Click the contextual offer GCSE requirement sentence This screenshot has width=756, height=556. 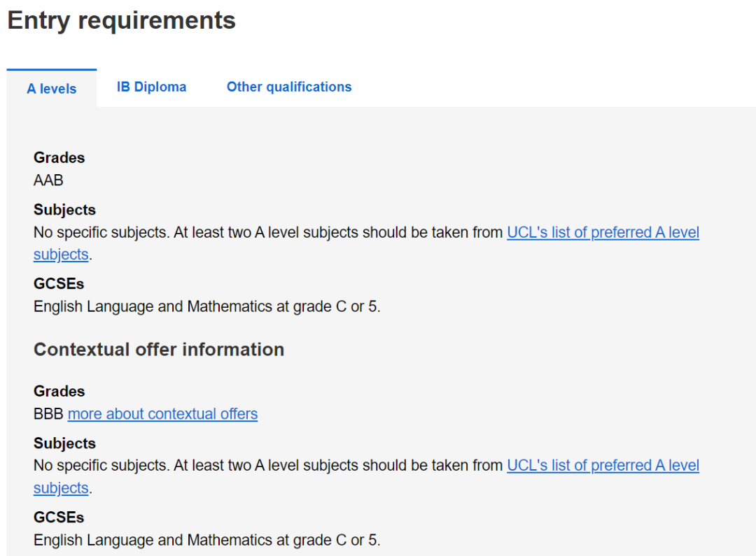pyautogui.click(x=206, y=540)
